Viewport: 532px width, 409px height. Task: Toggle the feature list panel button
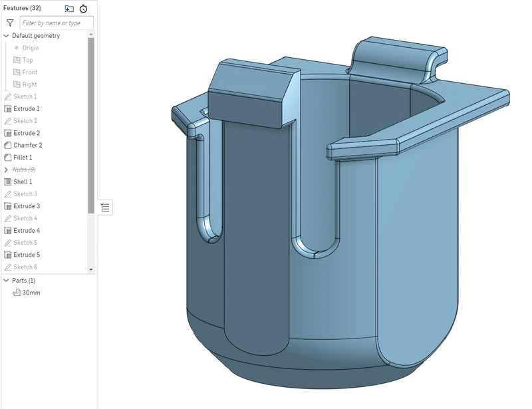coord(105,207)
